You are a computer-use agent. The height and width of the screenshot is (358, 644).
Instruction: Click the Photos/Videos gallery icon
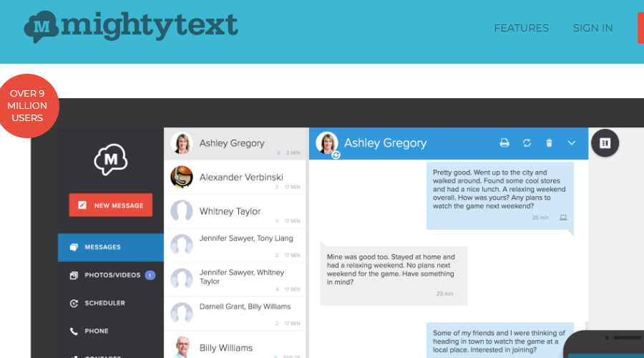[74, 276]
